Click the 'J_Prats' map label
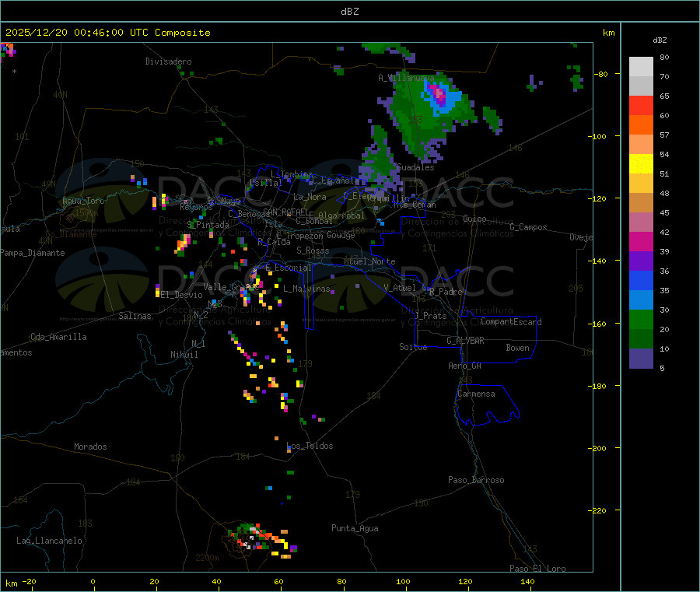This screenshot has width=700, height=592. click(x=431, y=316)
